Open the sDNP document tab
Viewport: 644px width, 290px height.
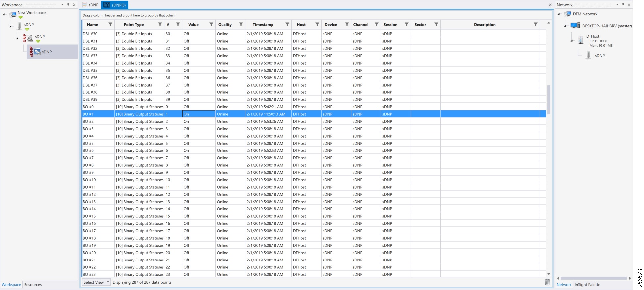tap(90, 5)
